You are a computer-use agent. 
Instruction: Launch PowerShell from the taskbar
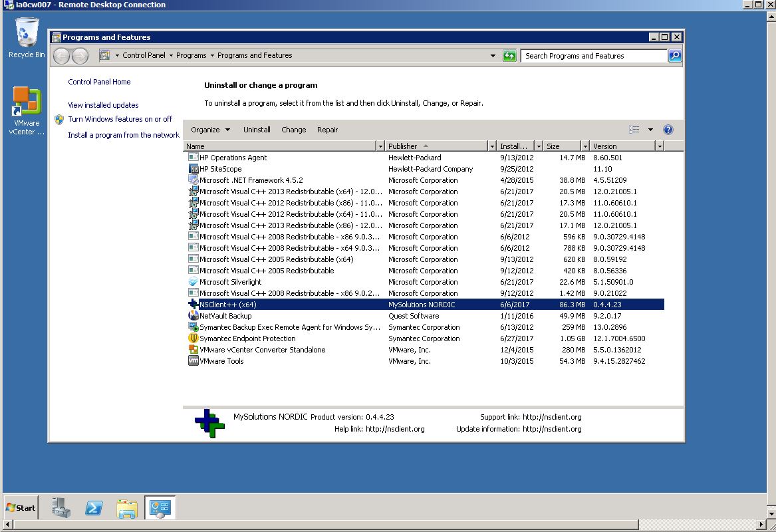tap(94, 508)
